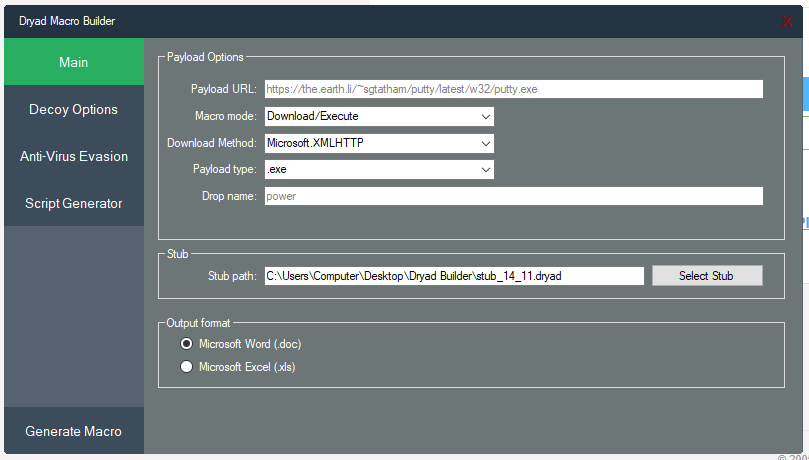
Task: Select the Microsoft Word (.doc) radio button
Action: coord(186,344)
